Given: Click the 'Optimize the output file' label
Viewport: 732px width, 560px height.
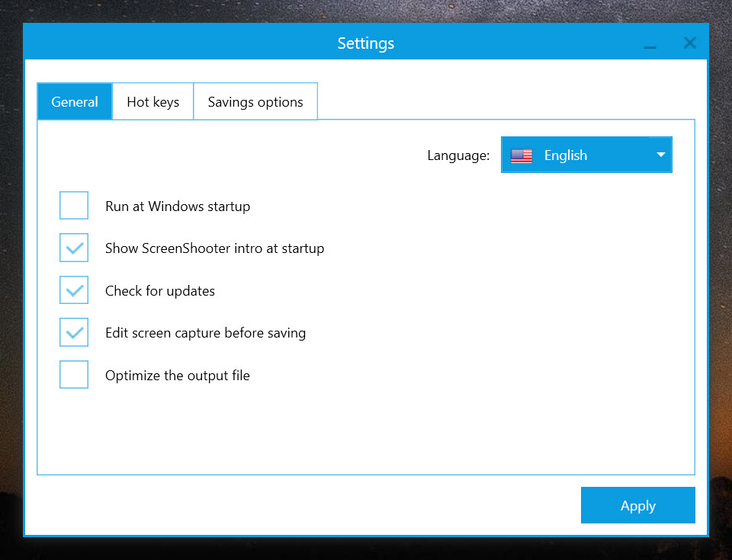Looking at the screenshot, I should (x=178, y=375).
